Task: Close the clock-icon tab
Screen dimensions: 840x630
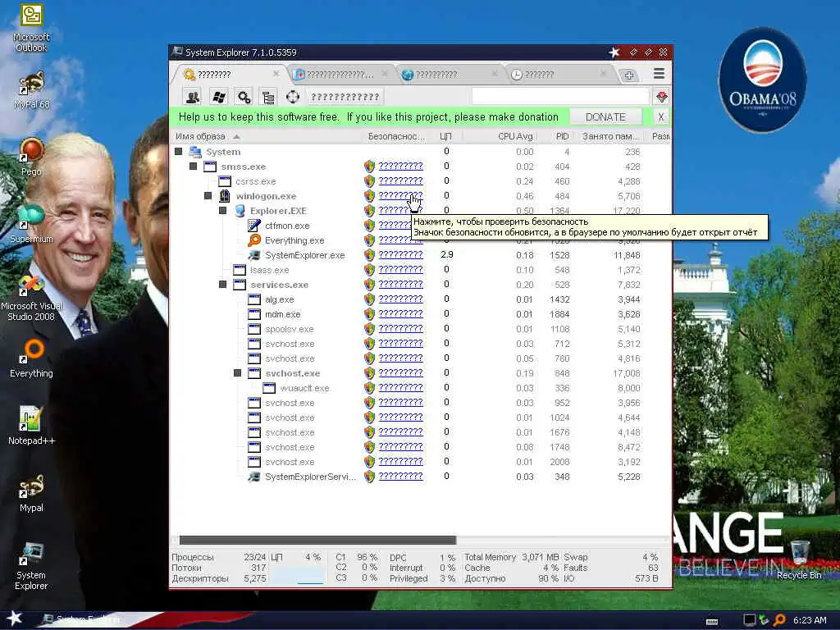Action: click(603, 73)
